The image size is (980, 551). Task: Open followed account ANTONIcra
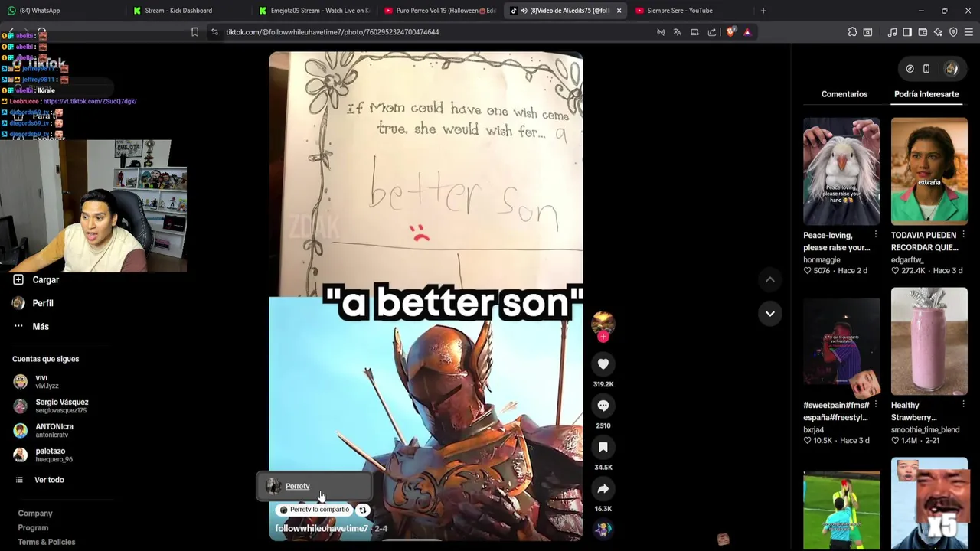54,430
